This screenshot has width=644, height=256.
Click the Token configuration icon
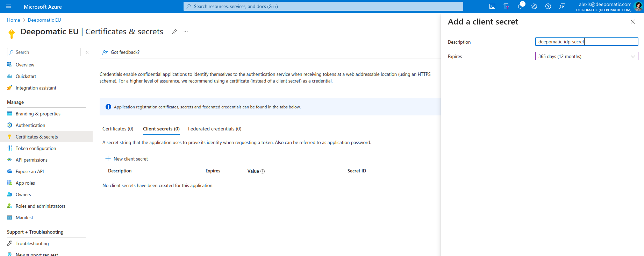(x=9, y=148)
